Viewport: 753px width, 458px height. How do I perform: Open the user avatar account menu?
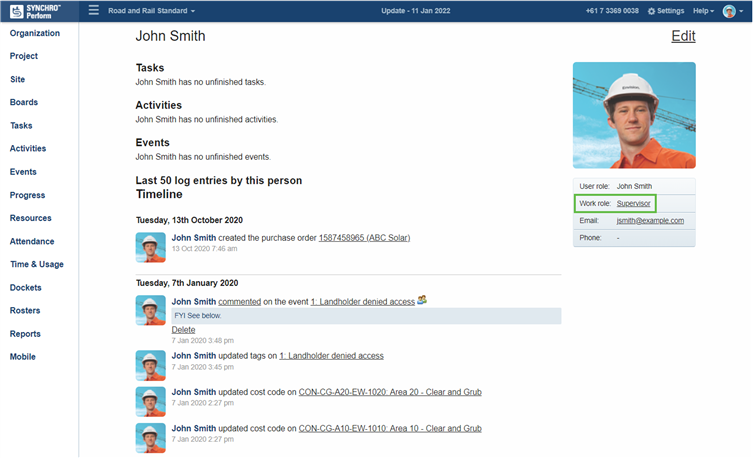coord(732,11)
